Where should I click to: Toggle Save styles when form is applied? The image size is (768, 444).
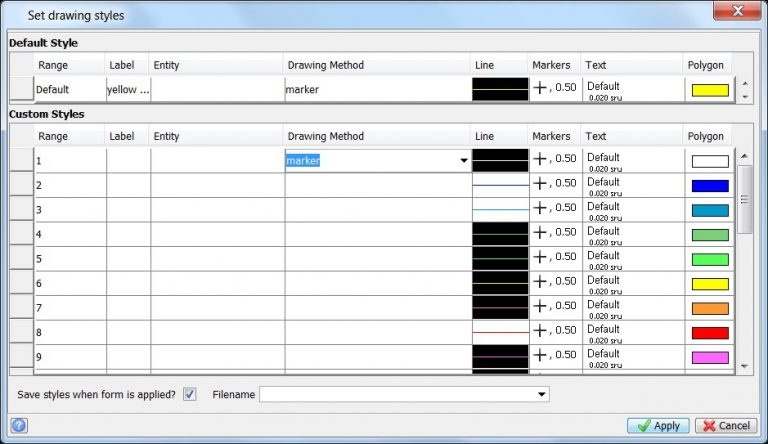click(x=190, y=395)
